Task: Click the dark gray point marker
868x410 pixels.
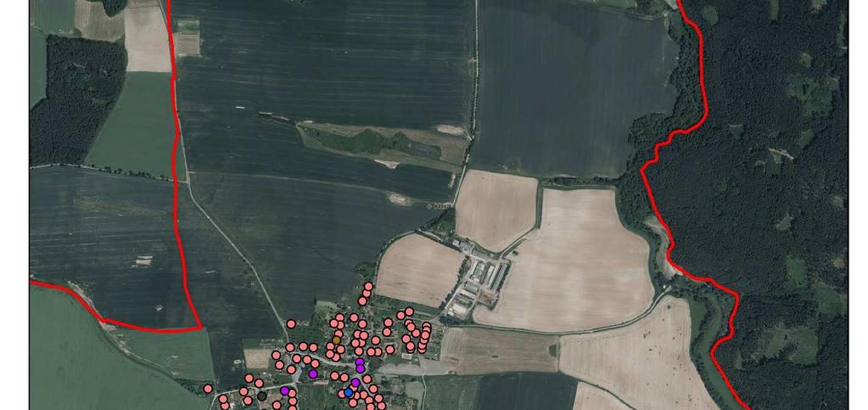Action: pos(262,396)
